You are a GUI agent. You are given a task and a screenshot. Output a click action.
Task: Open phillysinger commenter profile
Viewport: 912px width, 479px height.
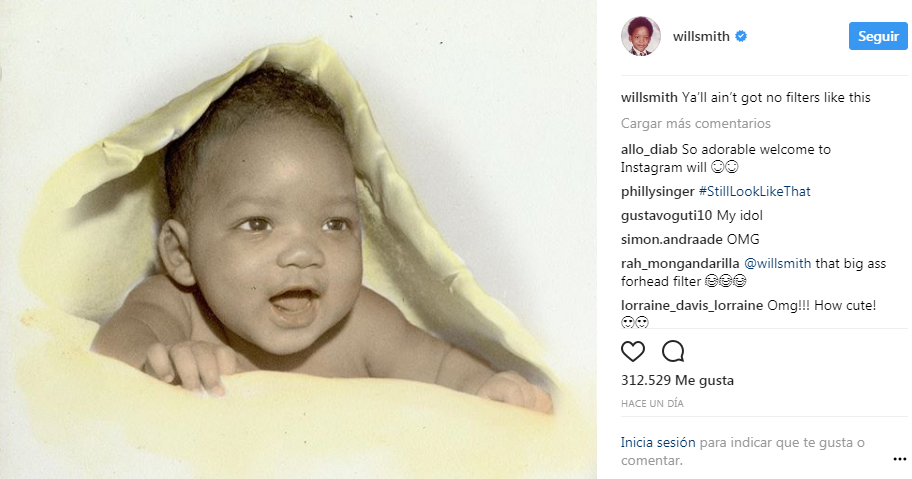(658, 191)
